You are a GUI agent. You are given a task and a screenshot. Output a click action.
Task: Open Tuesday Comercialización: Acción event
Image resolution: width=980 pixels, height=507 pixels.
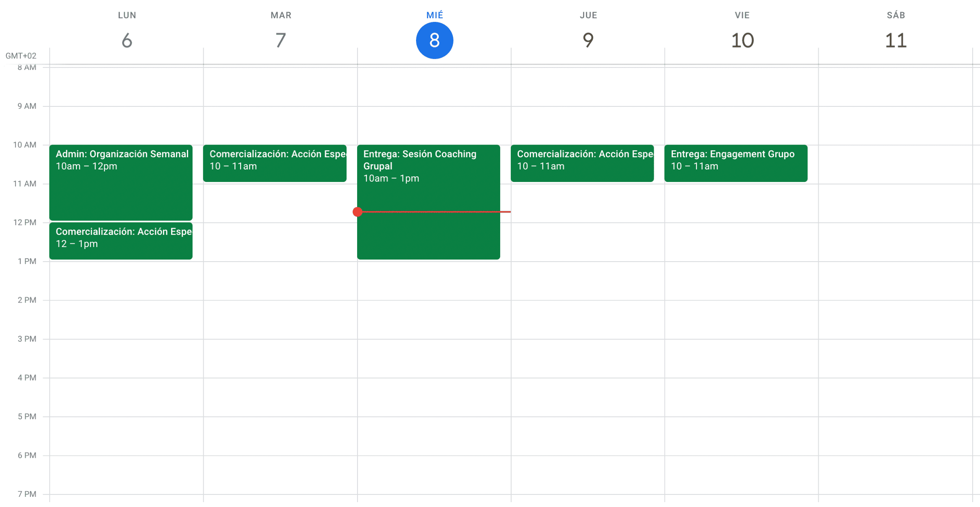pos(275,163)
